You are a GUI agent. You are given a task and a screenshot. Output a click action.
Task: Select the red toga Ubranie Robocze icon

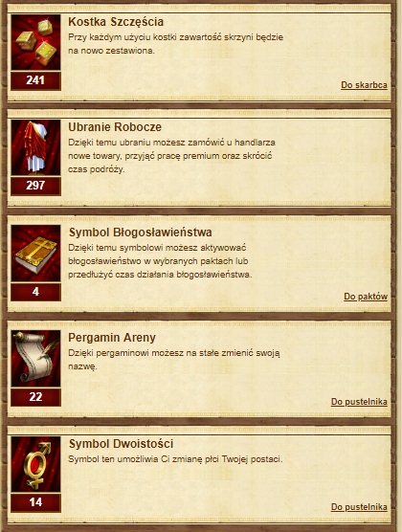pyautogui.click(x=35, y=147)
